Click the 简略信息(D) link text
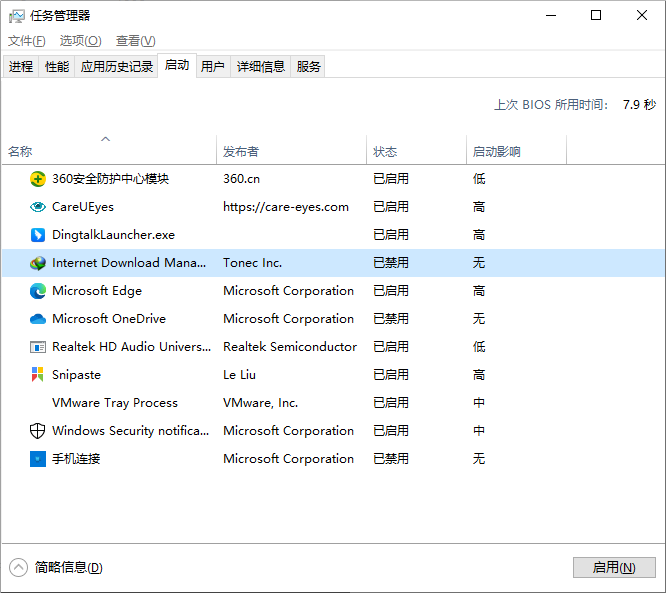Viewport: 666px width, 593px height. point(68,568)
